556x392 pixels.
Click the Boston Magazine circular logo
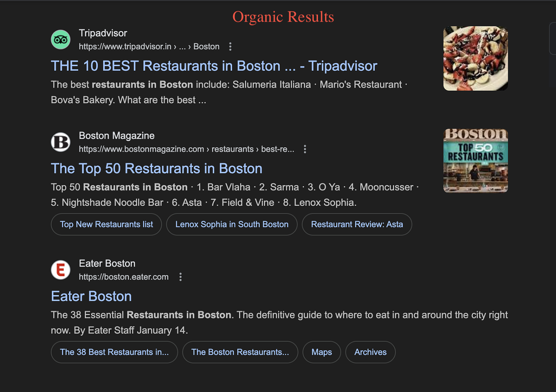click(x=61, y=142)
